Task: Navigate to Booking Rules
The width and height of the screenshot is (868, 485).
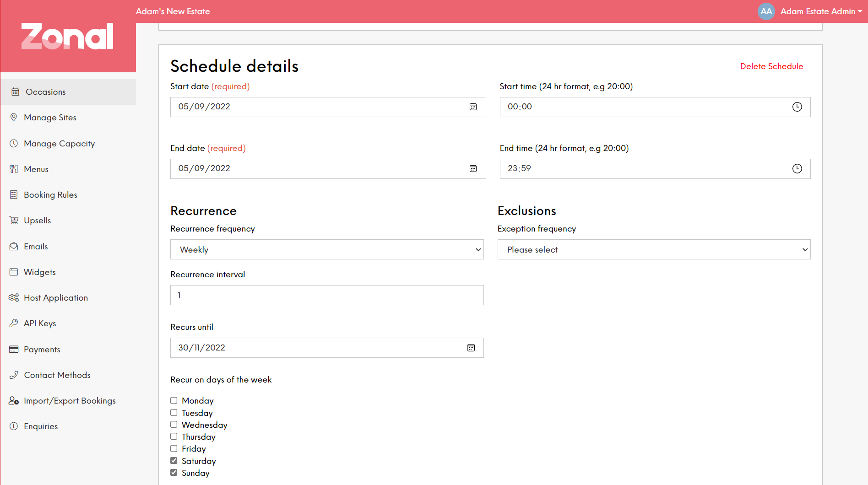Action: tap(50, 195)
